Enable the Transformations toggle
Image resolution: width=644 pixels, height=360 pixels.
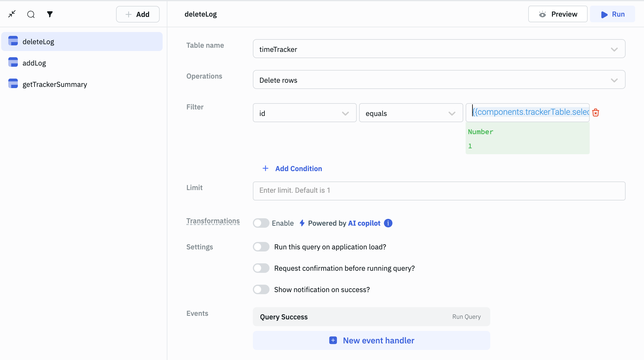pyautogui.click(x=261, y=223)
